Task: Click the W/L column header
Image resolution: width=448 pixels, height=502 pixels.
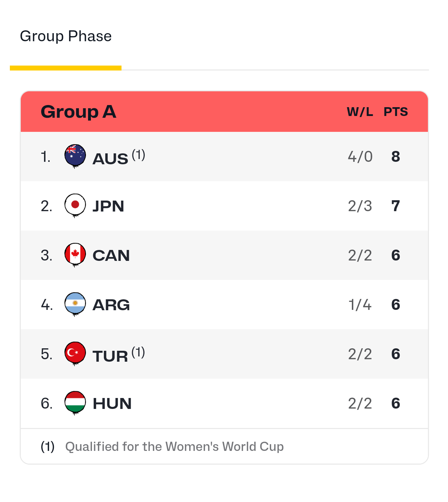Action: (x=360, y=112)
